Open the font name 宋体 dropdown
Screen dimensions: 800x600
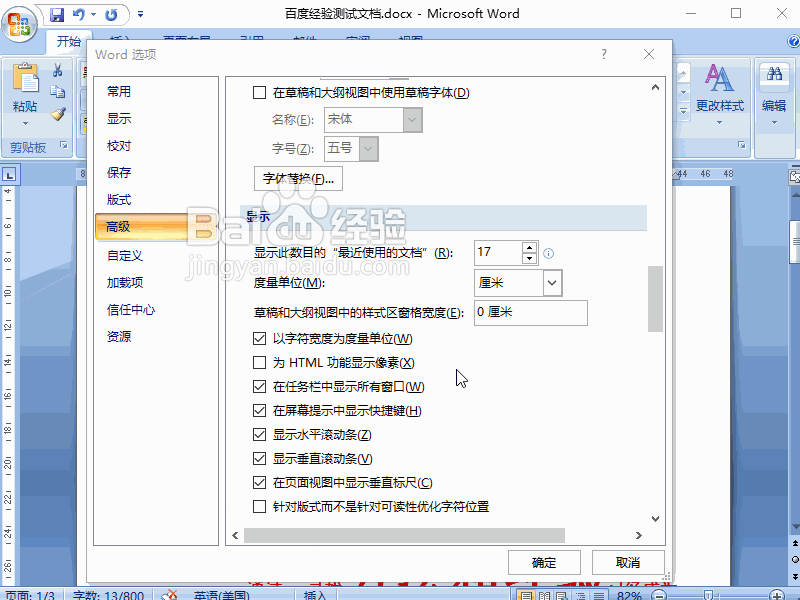click(412, 120)
